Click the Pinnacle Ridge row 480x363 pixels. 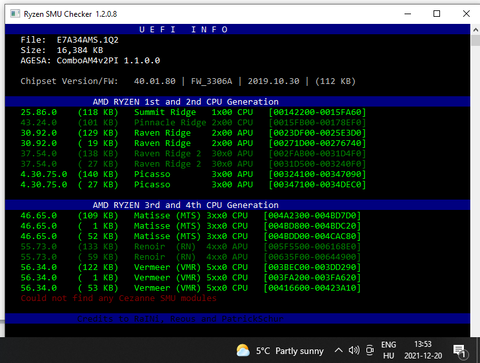pyautogui.click(x=193, y=123)
